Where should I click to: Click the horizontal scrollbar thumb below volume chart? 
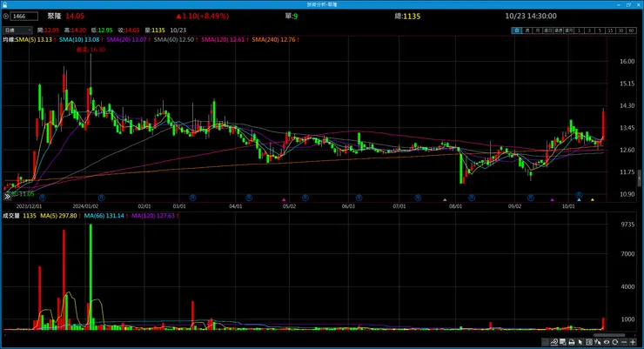coord(609,335)
